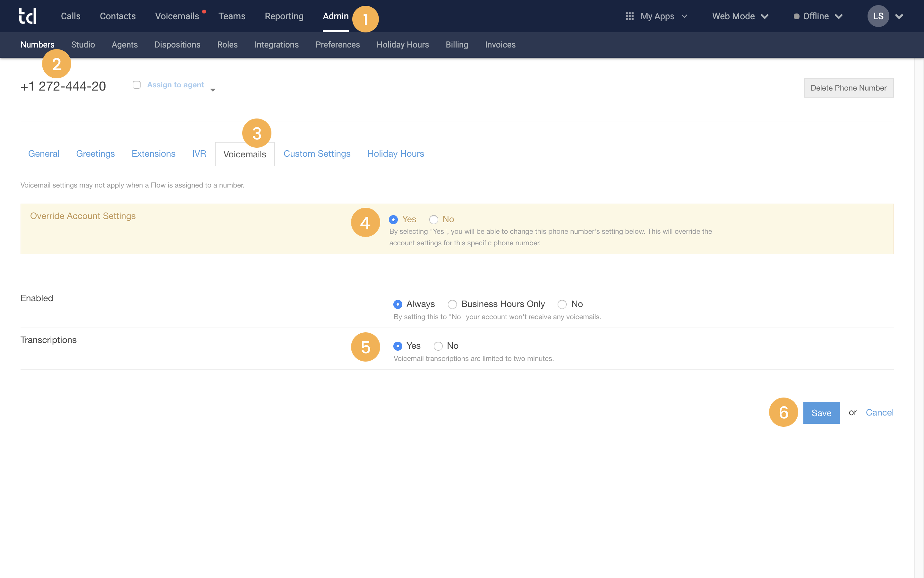The height and width of the screenshot is (578, 924).
Task: Open the Holiday Hours number tab
Action: [396, 154]
